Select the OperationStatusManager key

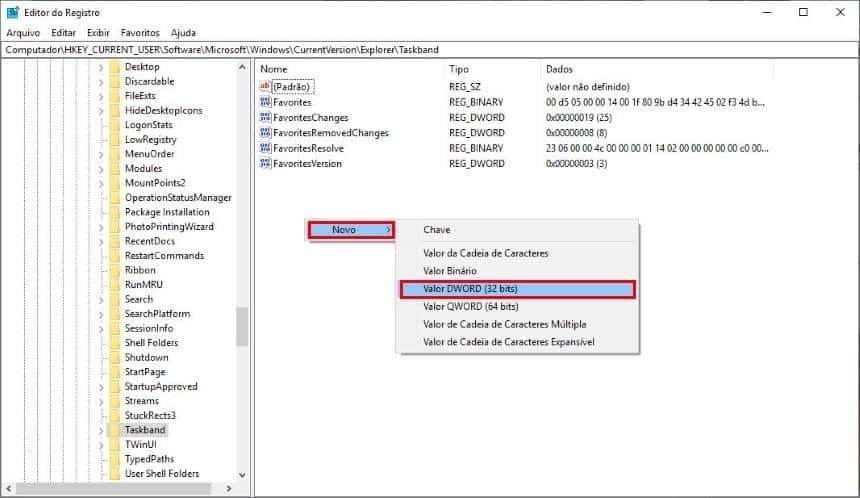click(178, 197)
